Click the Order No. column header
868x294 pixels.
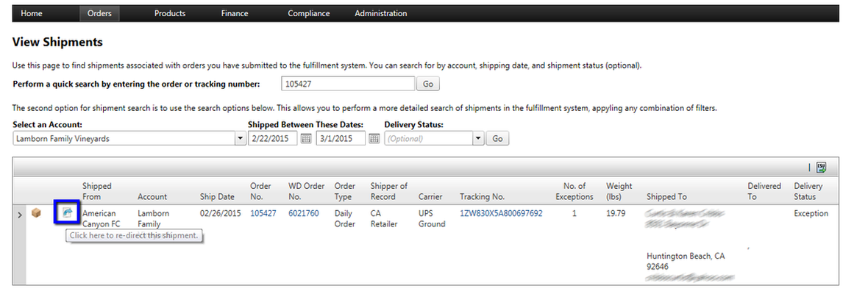[x=260, y=191]
